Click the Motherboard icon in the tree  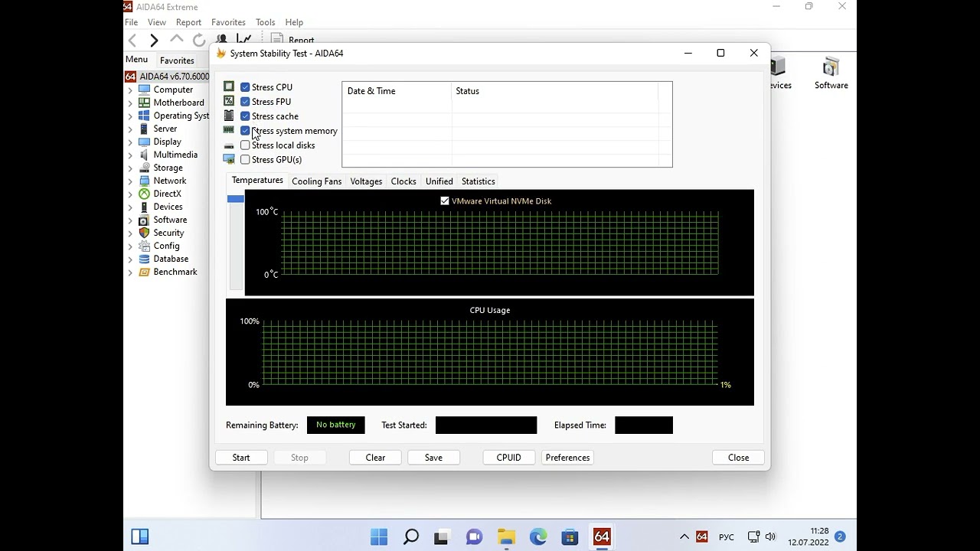coord(143,103)
